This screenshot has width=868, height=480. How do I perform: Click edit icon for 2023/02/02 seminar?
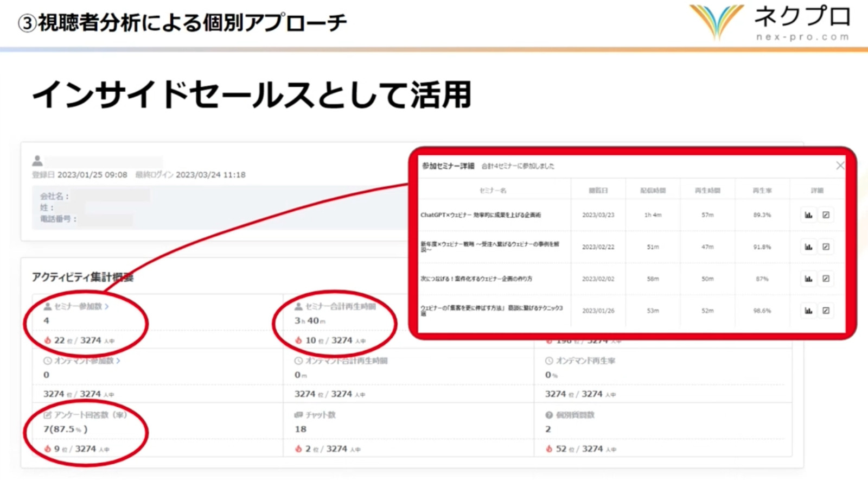pyautogui.click(x=826, y=279)
